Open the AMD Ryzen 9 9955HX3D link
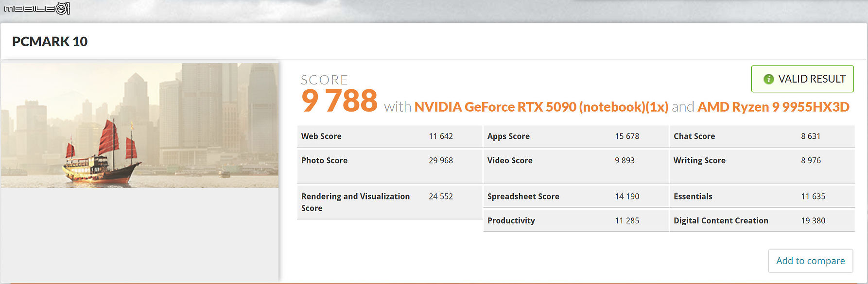 coord(773,107)
